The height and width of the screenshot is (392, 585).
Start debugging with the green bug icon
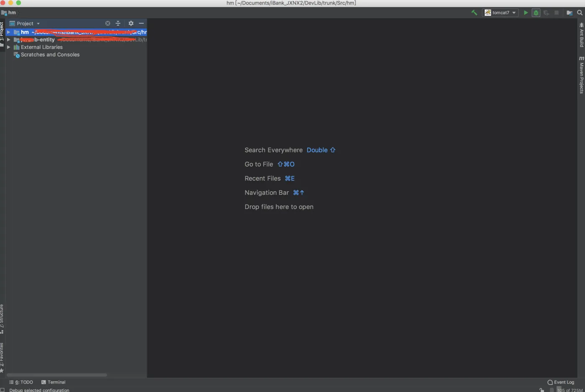click(x=536, y=13)
